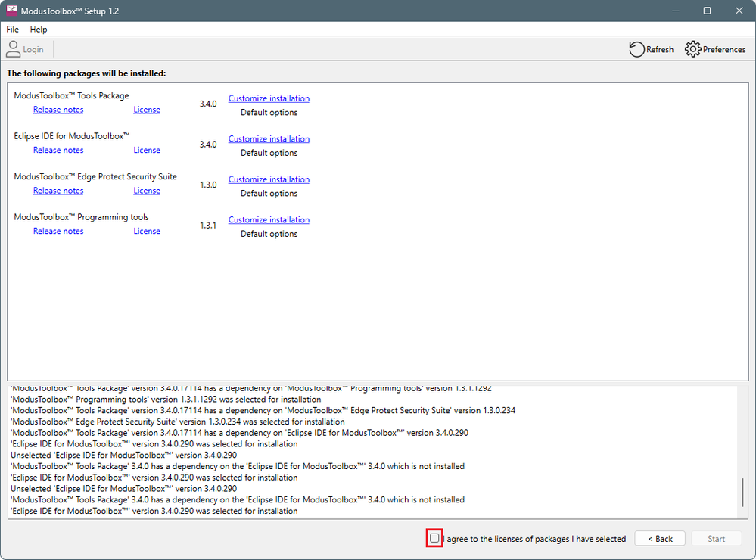Viewport: 756px width, 560px height.
Task: Open Release notes for ModusToolbox Tools Package
Action: pyautogui.click(x=58, y=109)
